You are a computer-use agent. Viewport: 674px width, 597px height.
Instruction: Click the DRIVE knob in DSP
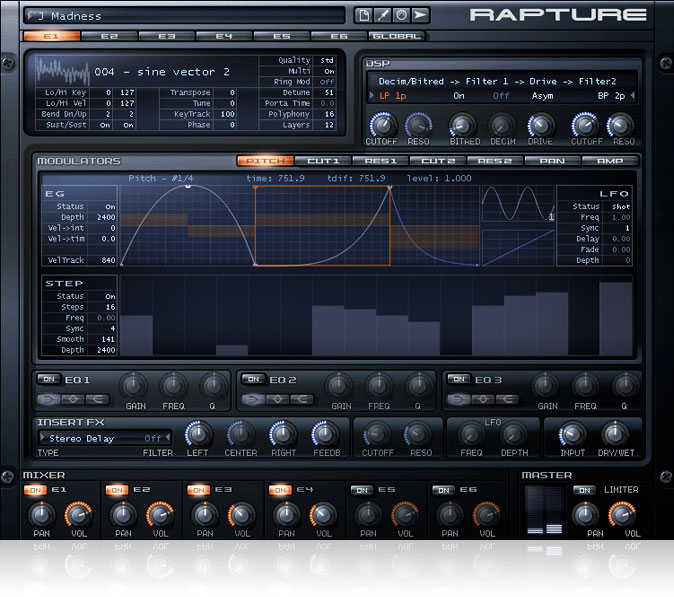point(540,125)
